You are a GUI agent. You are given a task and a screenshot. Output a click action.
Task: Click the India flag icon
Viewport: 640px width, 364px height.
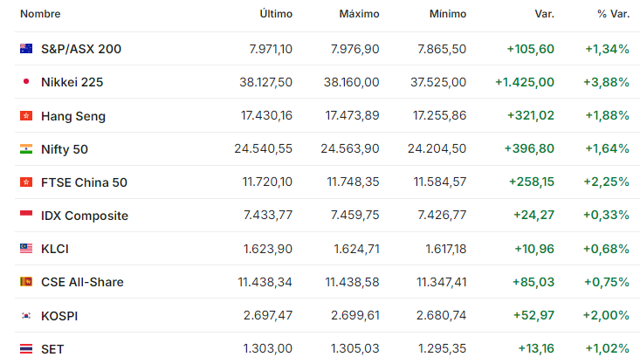click(x=26, y=149)
